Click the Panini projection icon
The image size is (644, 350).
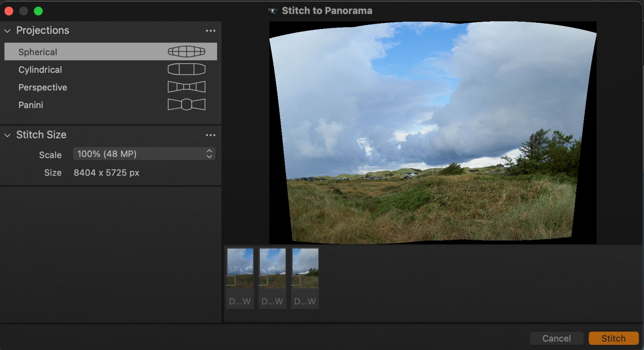point(186,104)
